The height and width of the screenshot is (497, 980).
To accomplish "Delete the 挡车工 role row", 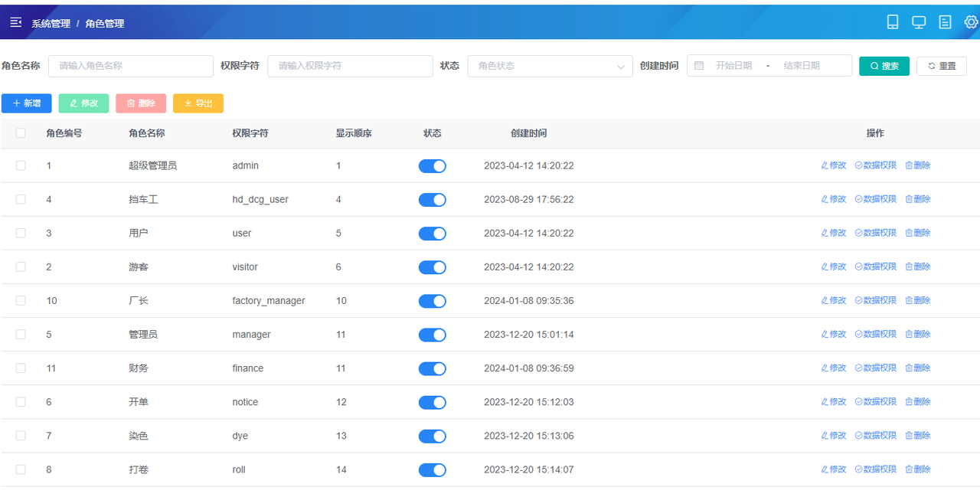I will (x=918, y=199).
